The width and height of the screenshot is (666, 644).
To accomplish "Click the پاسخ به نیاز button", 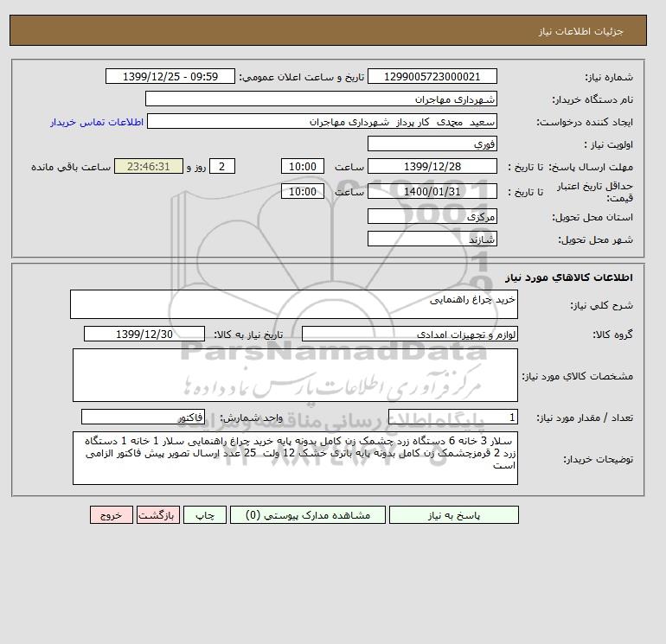I will click(x=453, y=515).
